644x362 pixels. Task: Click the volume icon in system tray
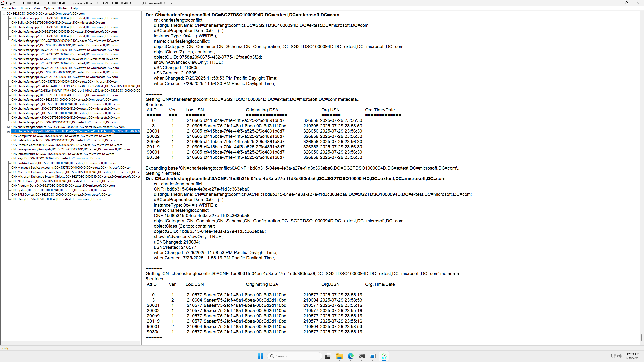[x=619, y=356]
